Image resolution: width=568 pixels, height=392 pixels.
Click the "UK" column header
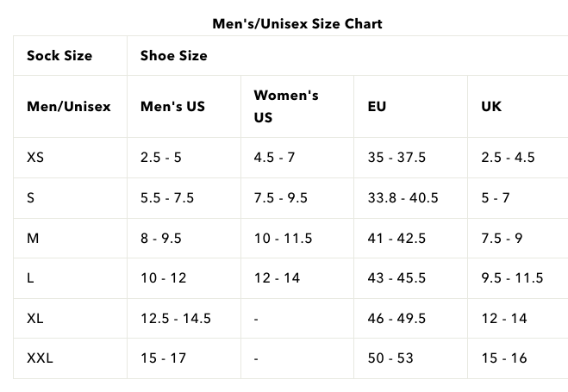point(491,107)
